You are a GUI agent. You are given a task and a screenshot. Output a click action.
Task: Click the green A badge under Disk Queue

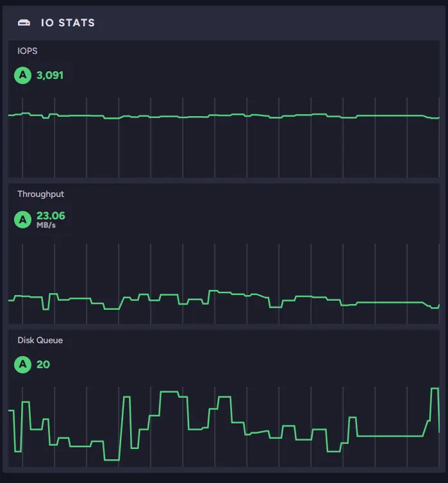point(23,365)
